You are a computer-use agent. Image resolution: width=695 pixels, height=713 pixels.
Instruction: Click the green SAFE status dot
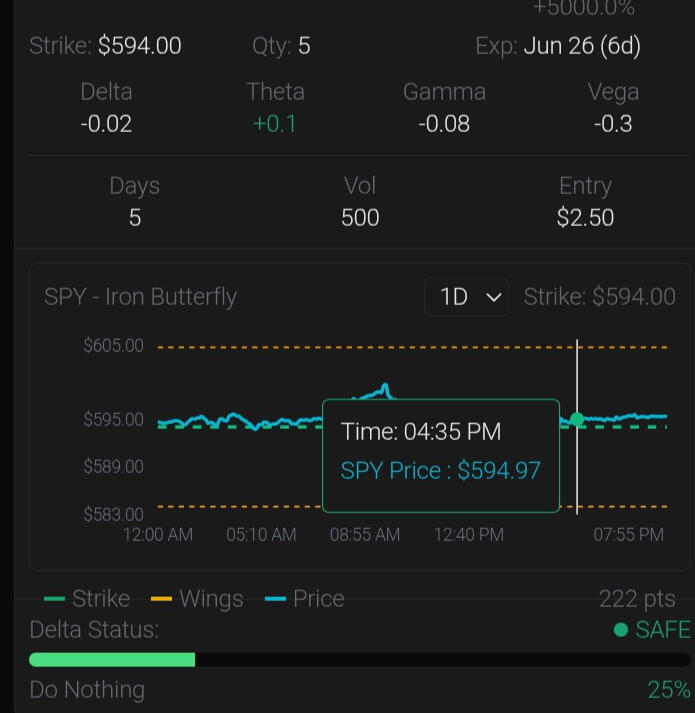point(621,630)
